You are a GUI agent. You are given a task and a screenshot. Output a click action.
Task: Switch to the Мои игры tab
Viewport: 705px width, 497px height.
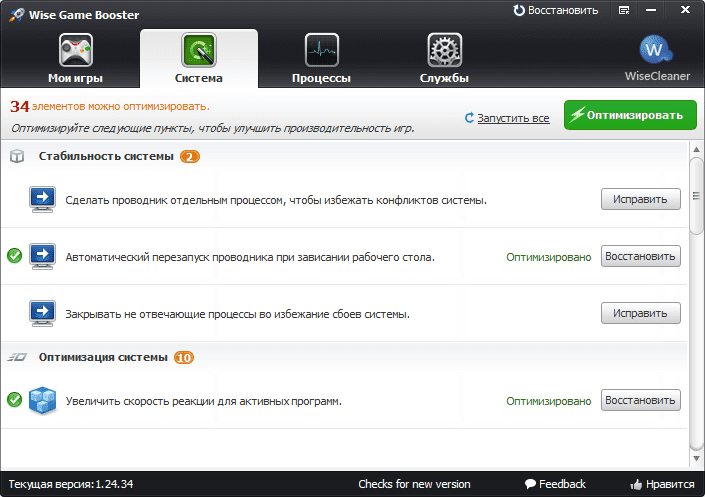pos(75,58)
